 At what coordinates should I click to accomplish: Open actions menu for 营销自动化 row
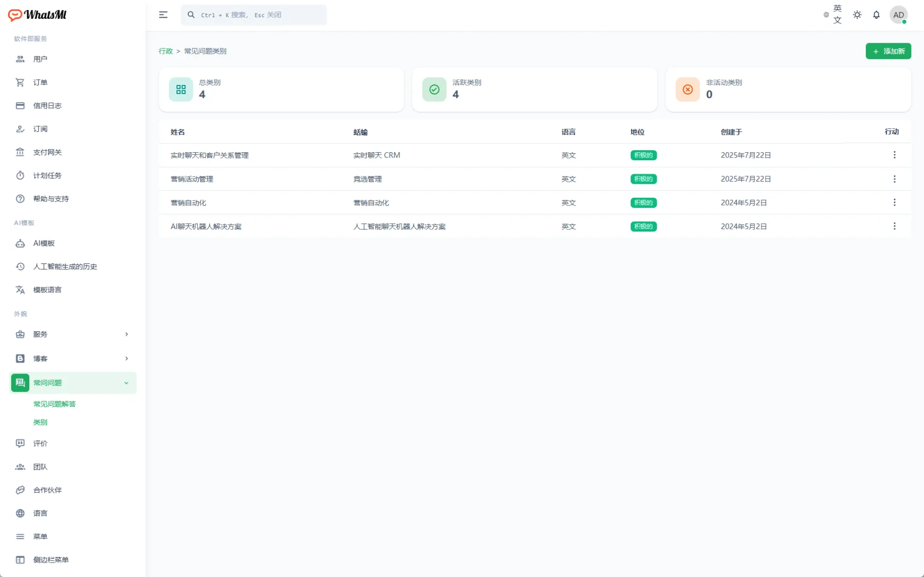(895, 202)
